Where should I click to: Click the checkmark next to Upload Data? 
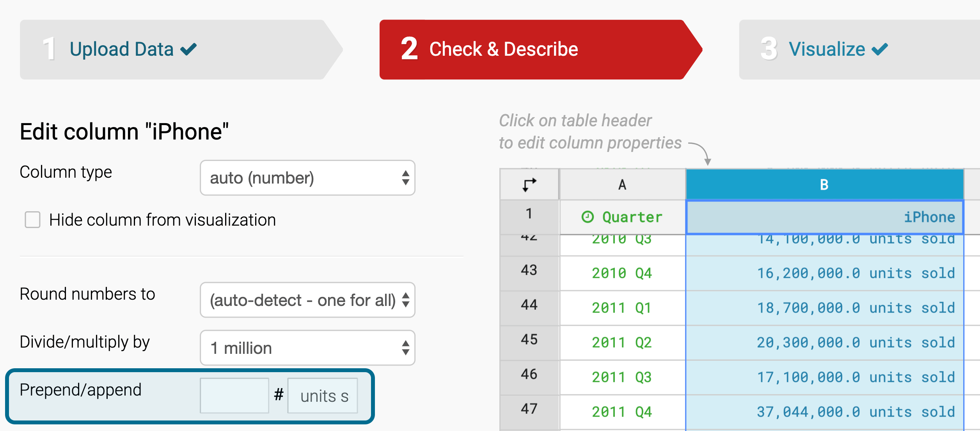tap(188, 49)
